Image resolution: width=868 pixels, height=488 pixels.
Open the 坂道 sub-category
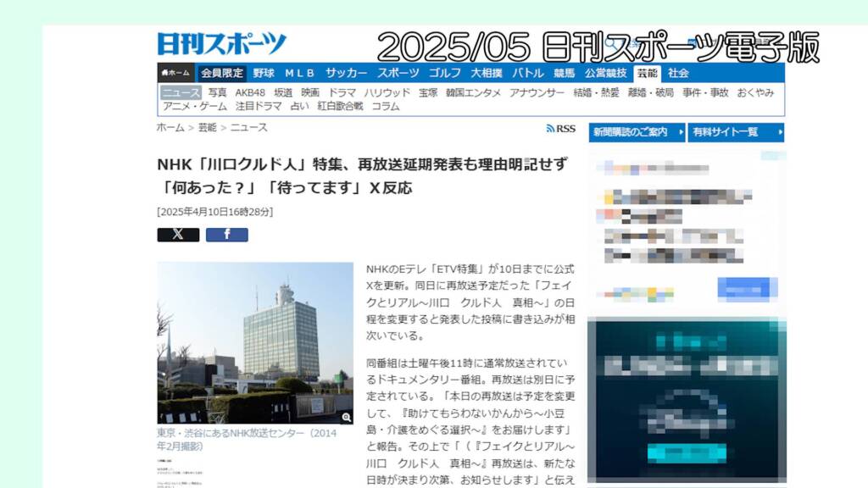(x=283, y=92)
